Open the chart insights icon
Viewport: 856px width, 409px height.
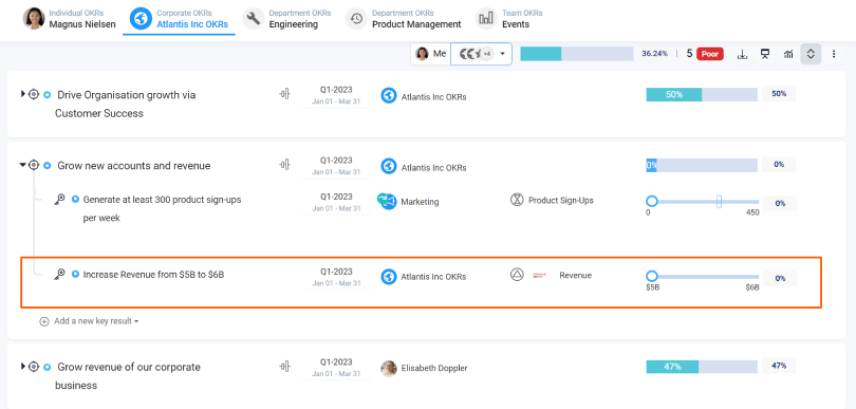(788, 54)
